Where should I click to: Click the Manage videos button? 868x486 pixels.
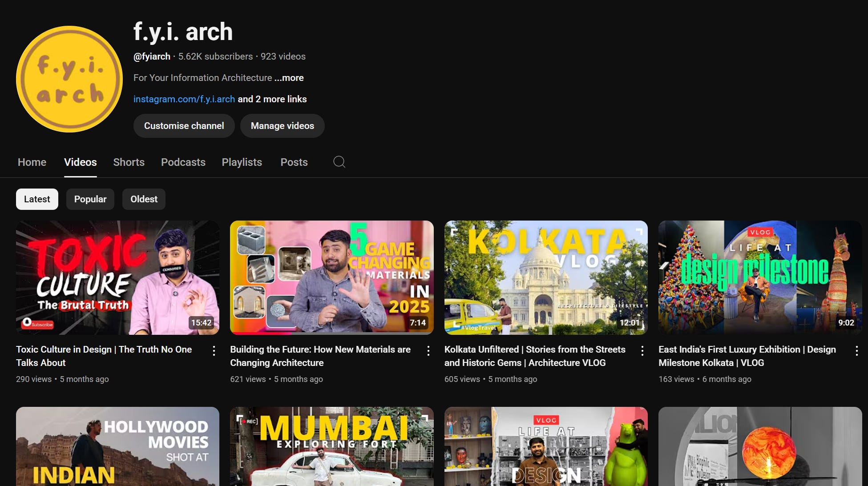click(x=282, y=126)
